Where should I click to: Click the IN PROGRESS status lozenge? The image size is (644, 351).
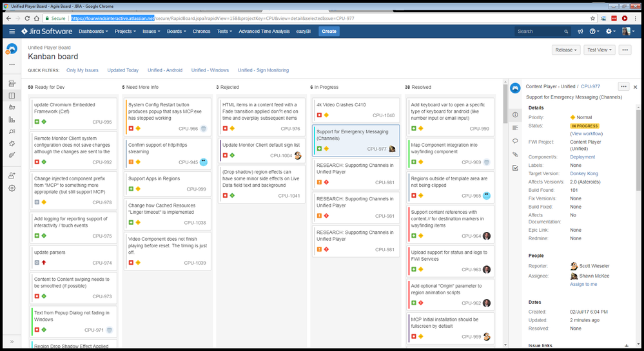click(585, 126)
